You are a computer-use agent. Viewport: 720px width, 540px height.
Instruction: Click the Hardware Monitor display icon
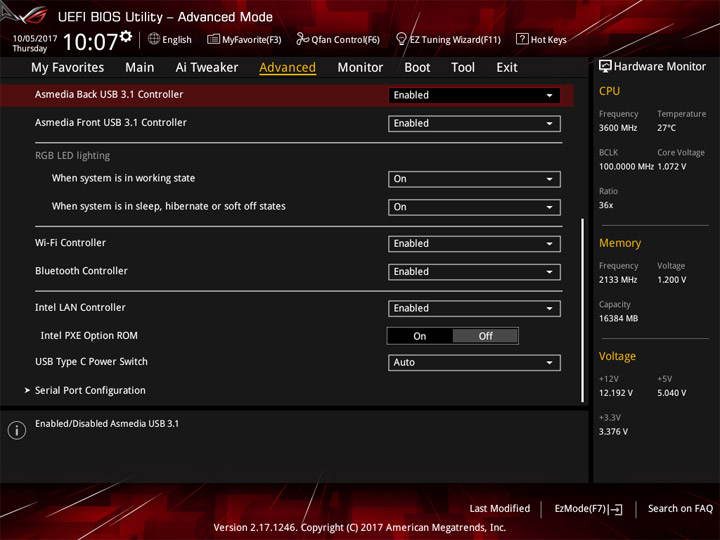[605, 67]
